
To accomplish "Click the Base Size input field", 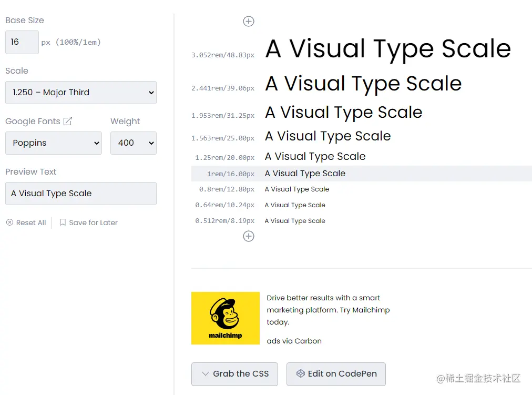I will click(22, 42).
